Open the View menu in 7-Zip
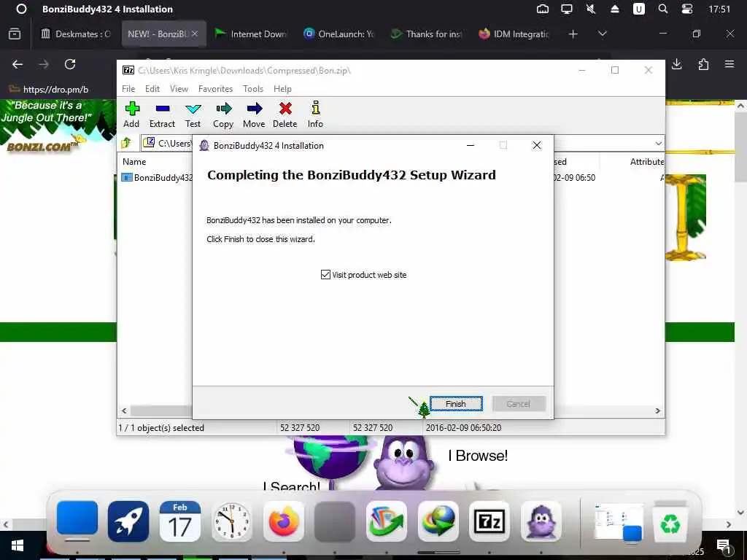Screen dimensions: 747x560 (179, 88)
